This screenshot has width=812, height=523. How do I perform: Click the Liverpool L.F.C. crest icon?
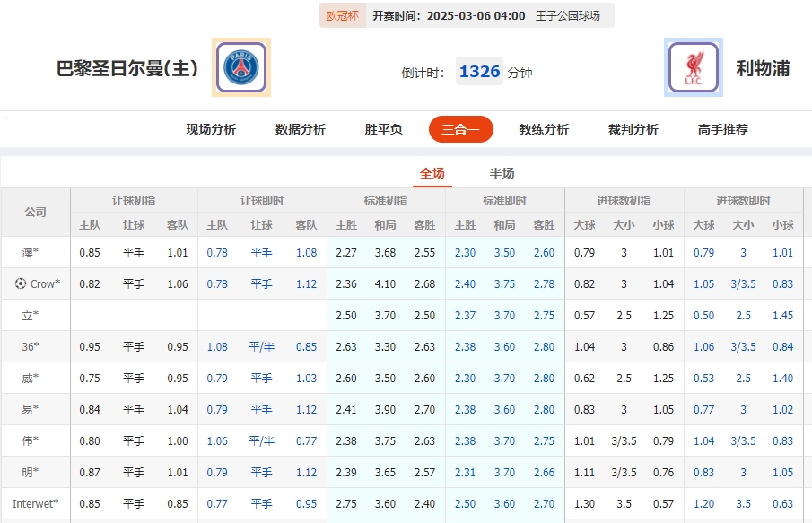tap(694, 67)
